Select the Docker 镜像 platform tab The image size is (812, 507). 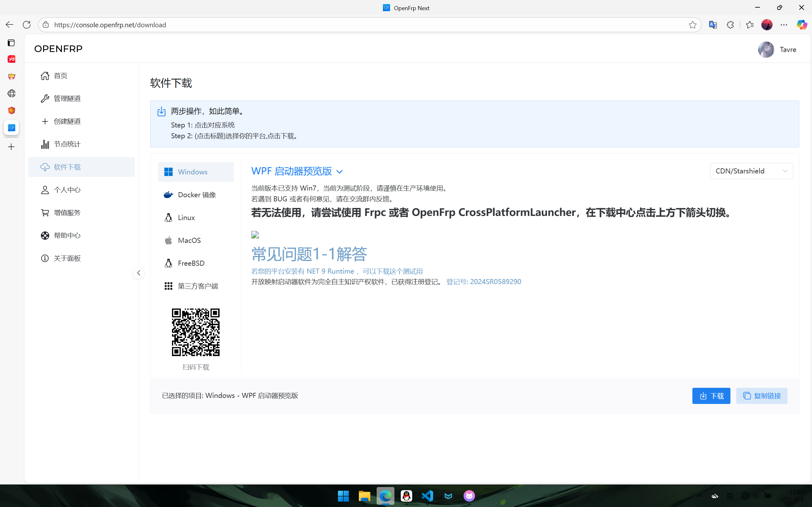(x=196, y=195)
